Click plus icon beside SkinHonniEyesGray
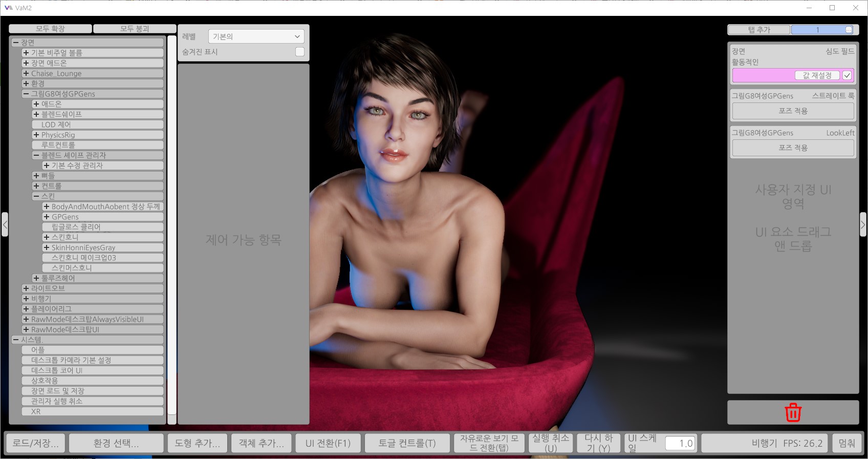Image resolution: width=868 pixels, height=459 pixels. coord(47,247)
